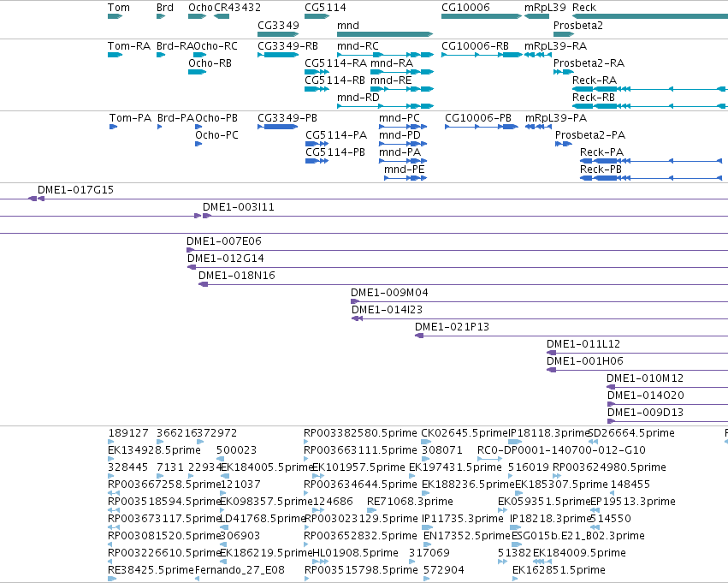The height and width of the screenshot is (583, 728).
Task: Select transcript CG10006-RB
Action: pyautogui.click(x=482, y=55)
